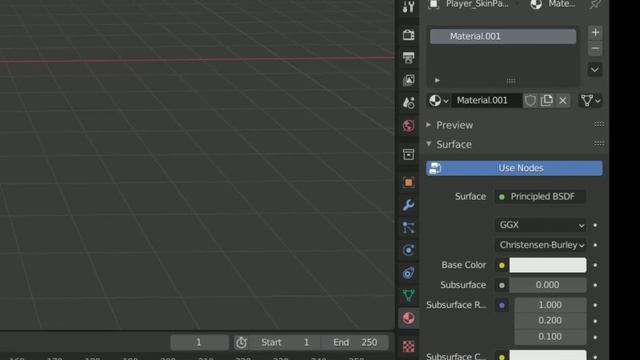This screenshot has width=640, height=360.
Task: Toggle animate dot next to 0.100 radius
Action: (x=595, y=337)
